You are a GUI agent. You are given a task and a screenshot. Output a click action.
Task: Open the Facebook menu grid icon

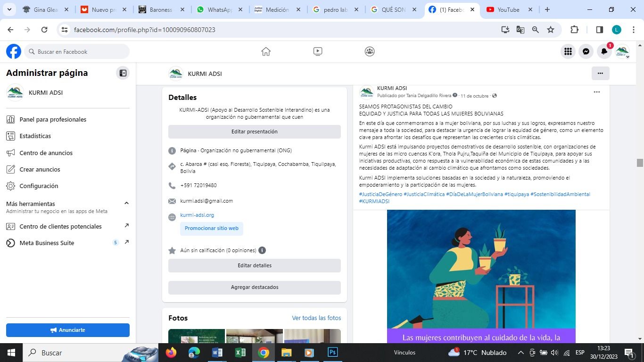click(568, 51)
